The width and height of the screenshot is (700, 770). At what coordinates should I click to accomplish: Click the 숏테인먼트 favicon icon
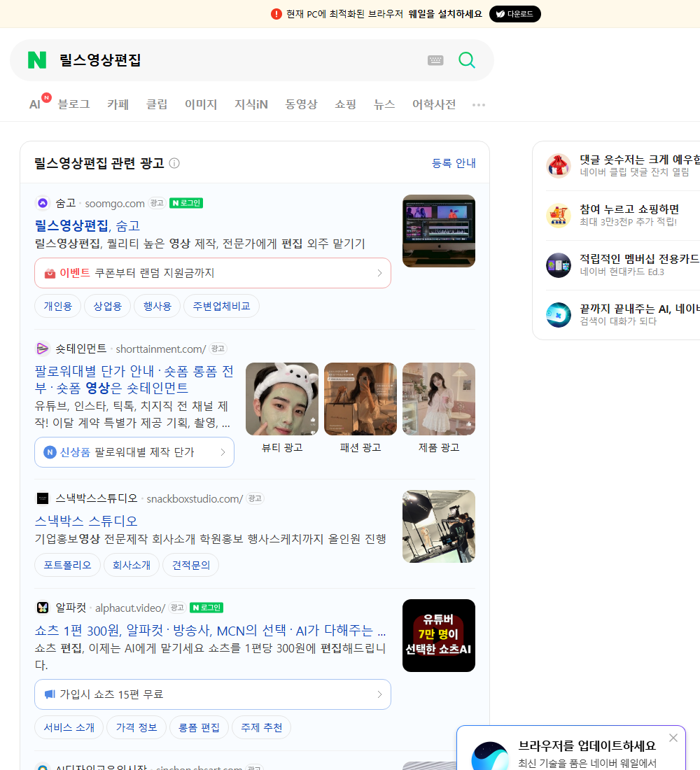pos(43,349)
